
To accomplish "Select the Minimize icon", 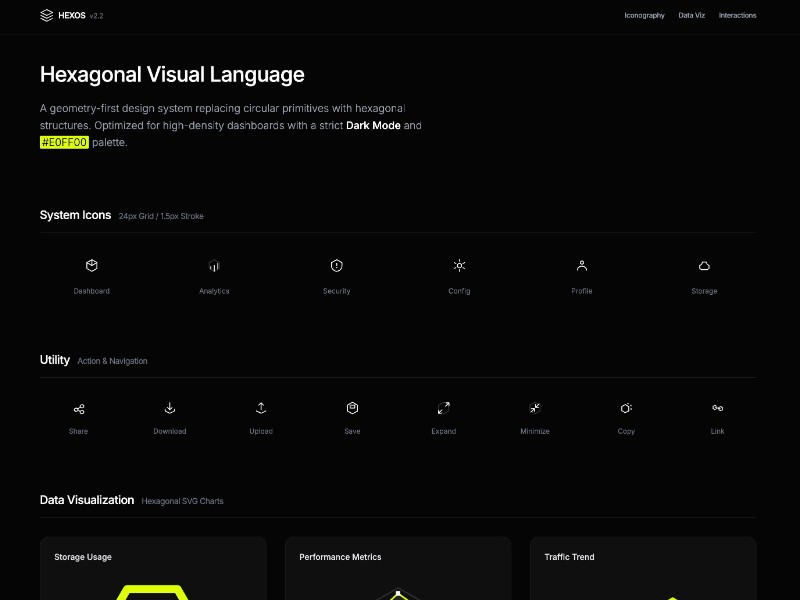I will 535,406.
